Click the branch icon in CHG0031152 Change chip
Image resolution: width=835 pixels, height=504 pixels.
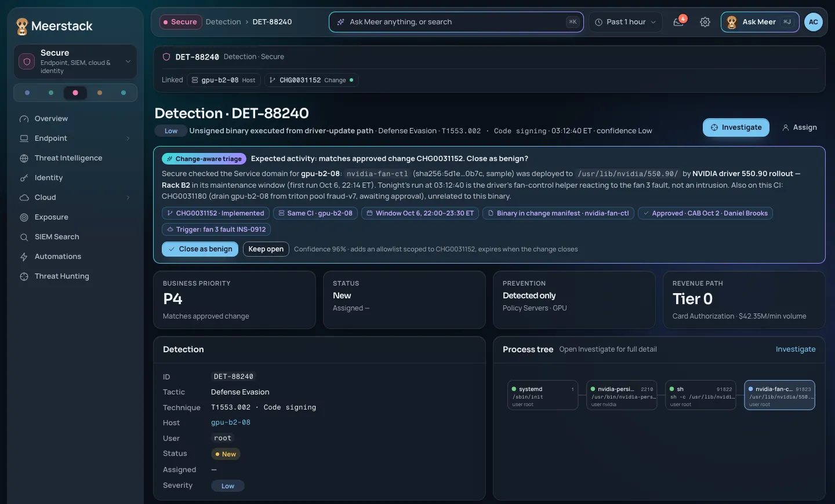pyautogui.click(x=273, y=80)
